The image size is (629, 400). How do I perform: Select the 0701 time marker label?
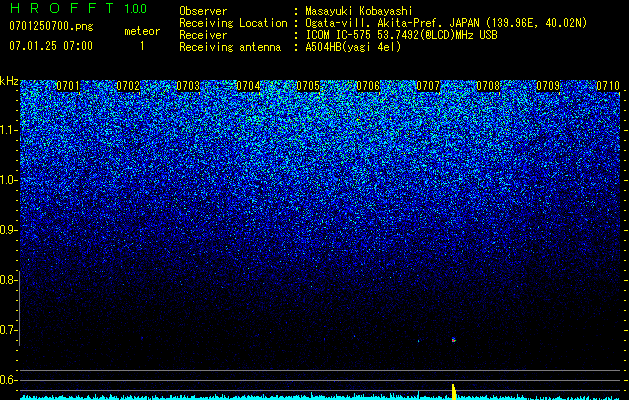[x=68, y=86]
